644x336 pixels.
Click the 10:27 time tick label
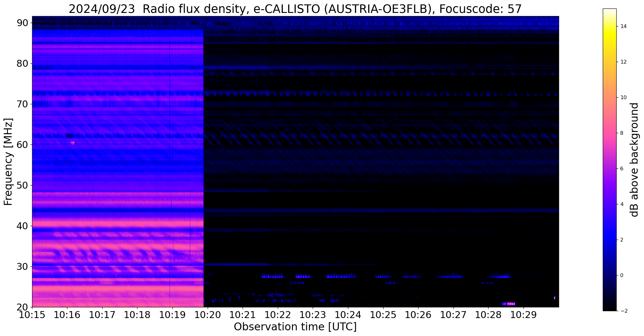(453, 315)
